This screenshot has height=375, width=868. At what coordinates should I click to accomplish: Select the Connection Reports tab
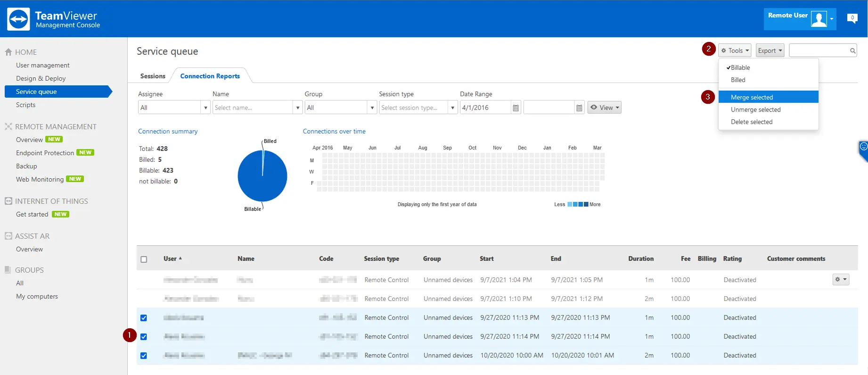[210, 76]
